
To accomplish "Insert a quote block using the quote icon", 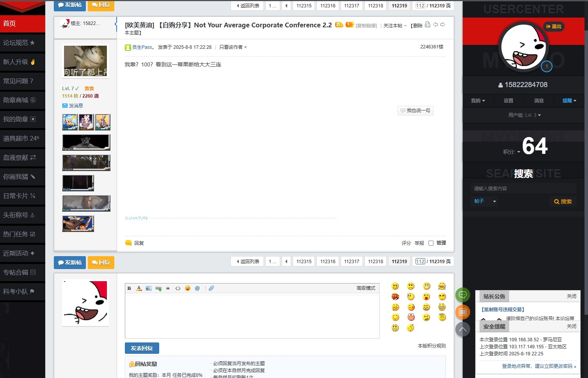I will [168, 288].
